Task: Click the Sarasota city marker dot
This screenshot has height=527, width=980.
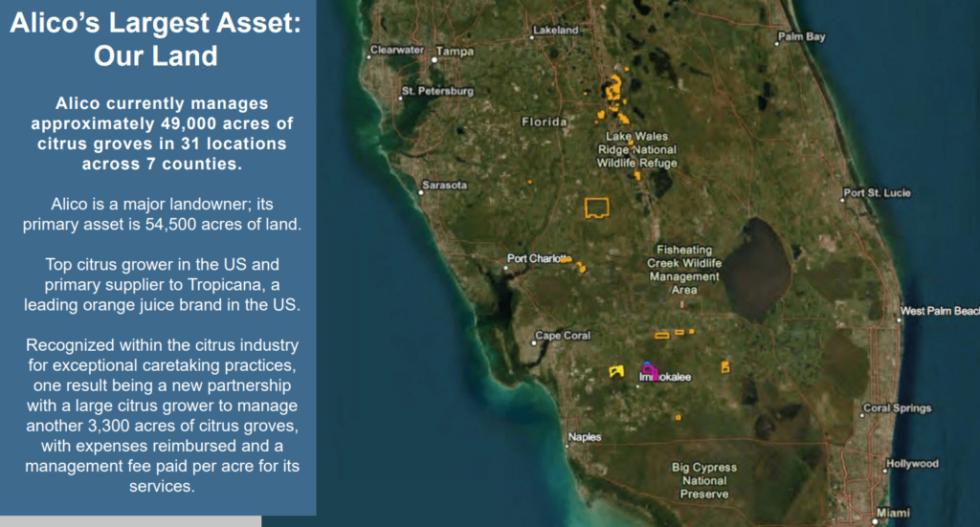Action: tap(421, 192)
